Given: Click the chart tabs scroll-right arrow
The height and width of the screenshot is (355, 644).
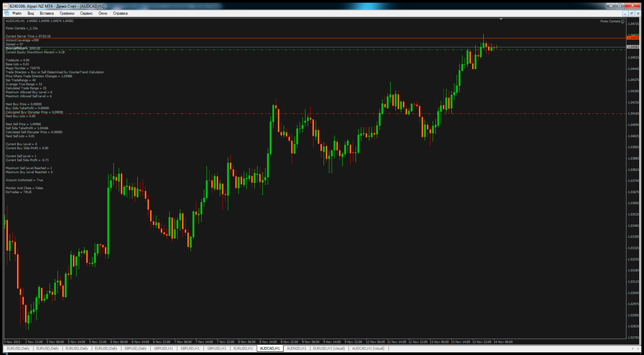Looking at the screenshot, I should (638, 349).
